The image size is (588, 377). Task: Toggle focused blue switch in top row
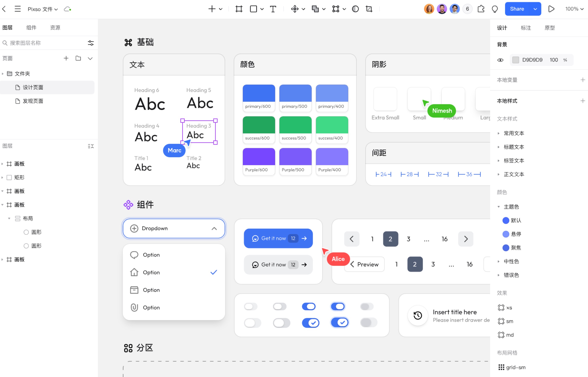(x=338, y=306)
